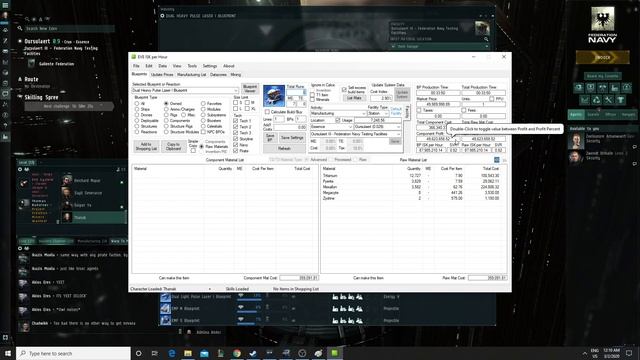Toggle Sell excess build items checkbox
This screenshot has height=360, width=640.
(344, 89)
